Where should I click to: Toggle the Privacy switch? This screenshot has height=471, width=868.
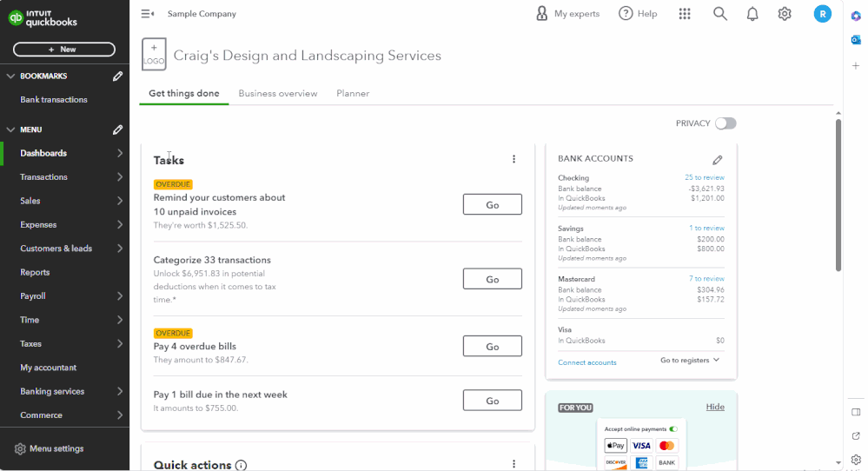coord(726,123)
